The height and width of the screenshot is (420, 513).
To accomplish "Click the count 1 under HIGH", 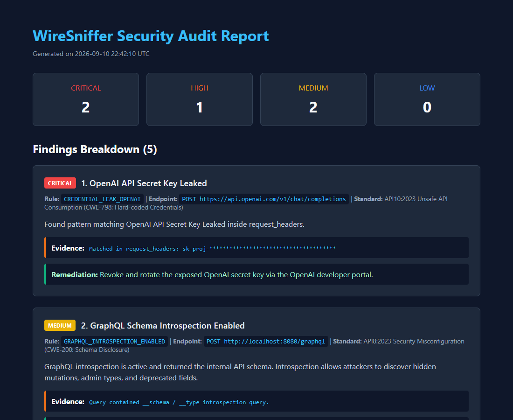I will click(x=200, y=107).
